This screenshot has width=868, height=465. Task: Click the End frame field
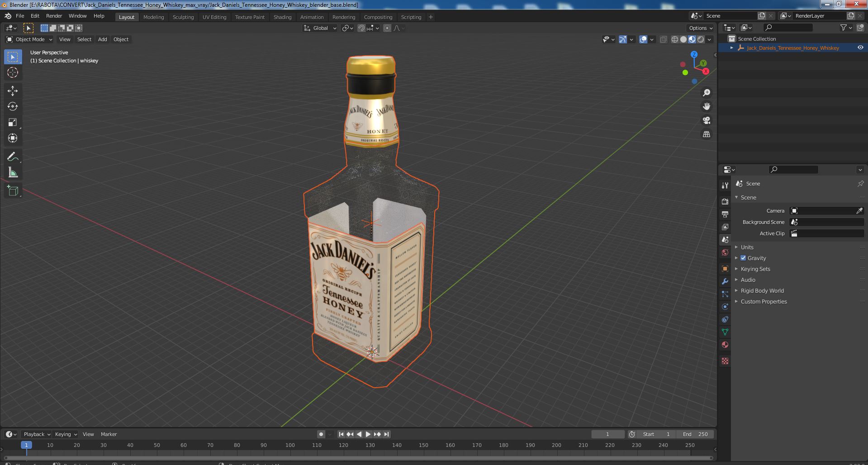[695, 434]
